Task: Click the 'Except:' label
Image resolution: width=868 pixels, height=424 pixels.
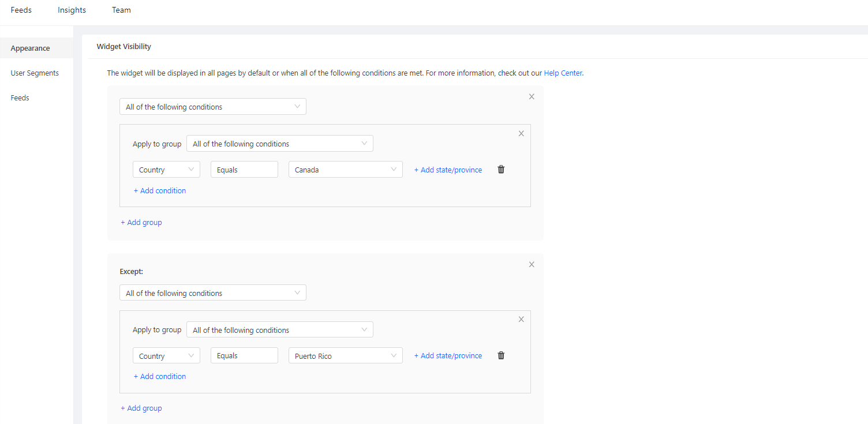Action: coord(131,271)
